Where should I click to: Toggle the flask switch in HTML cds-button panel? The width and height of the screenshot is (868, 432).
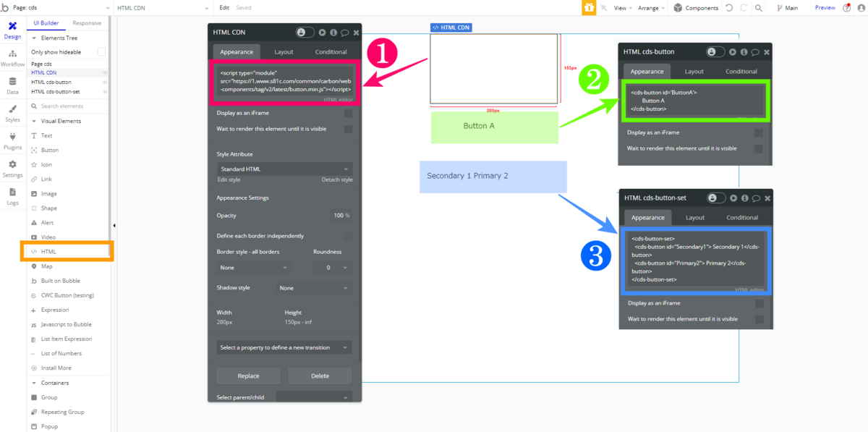pyautogui.click(x=716, y=52)
